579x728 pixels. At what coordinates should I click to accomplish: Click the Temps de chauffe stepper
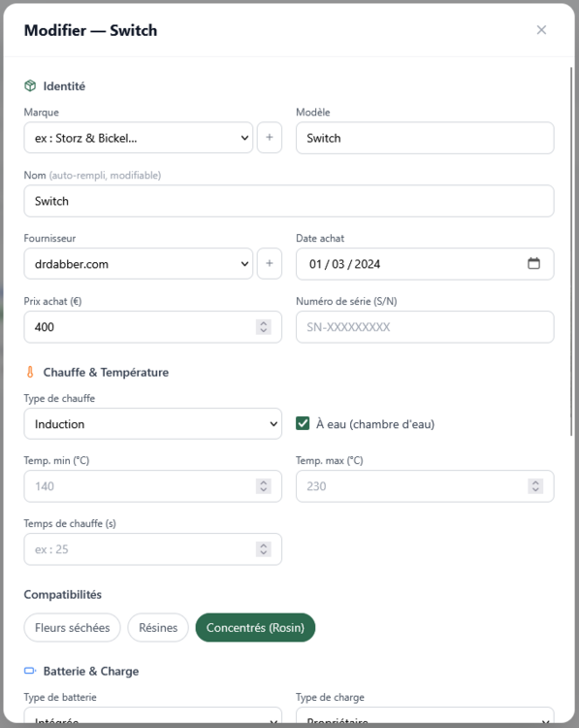[264, 549]
